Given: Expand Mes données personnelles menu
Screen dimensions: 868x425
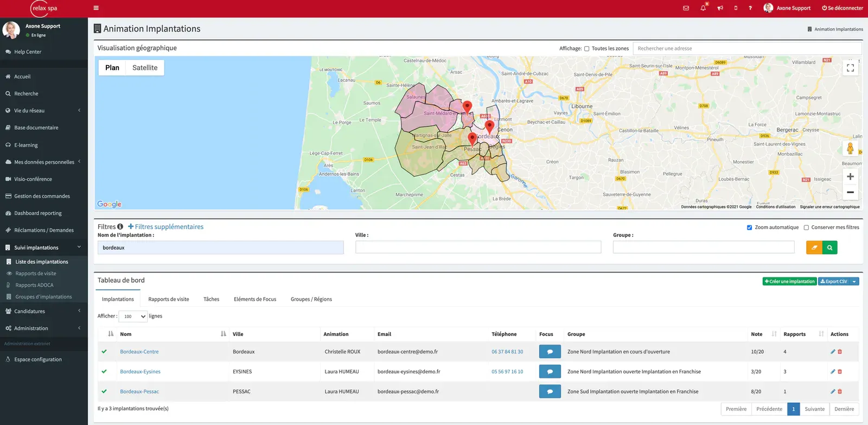Looking at the screenshot, I should pyautogui.click(x=43, y=162).
